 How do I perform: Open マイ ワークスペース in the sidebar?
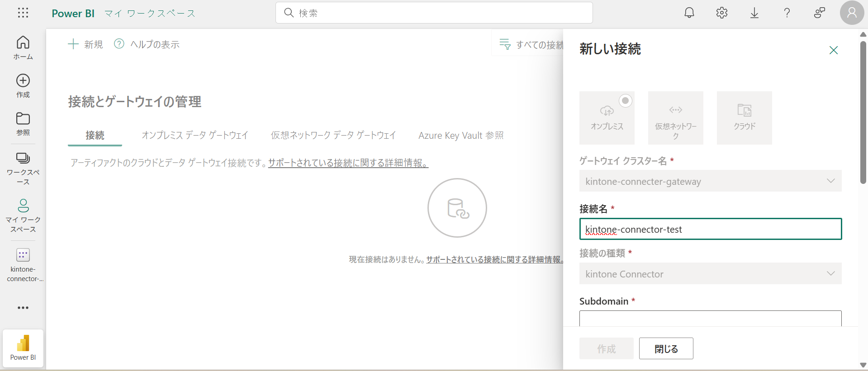23,216
